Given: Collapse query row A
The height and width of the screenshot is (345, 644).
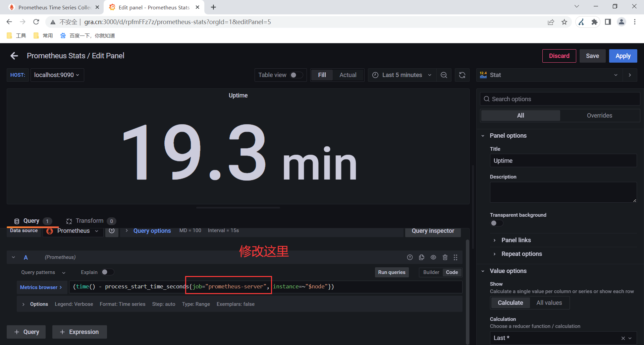Looking at the screenshot, I should [x=13, y=257].
